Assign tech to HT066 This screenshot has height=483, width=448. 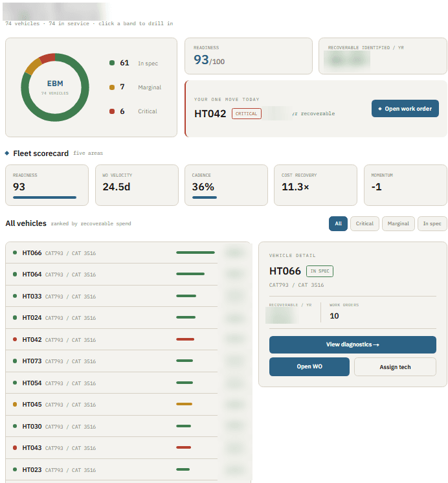(395, 366)
